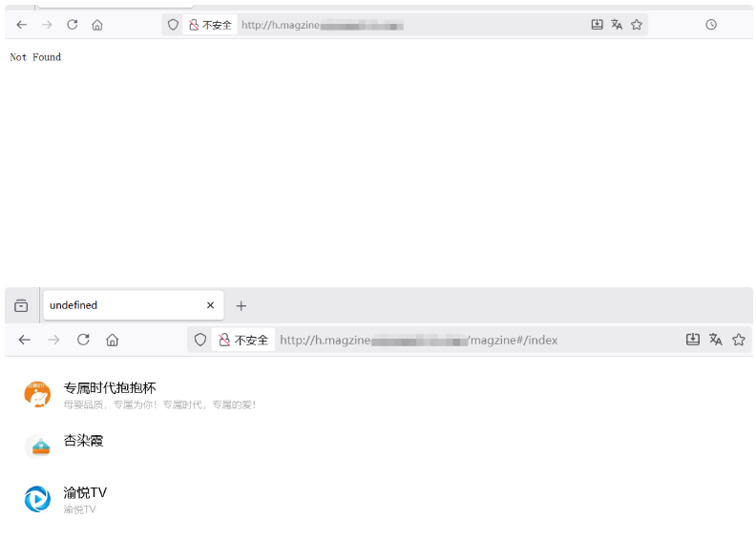This screenshot has width=756, height=560.
Task: Click the shield icon in upper address bar
Action: (173, 25)
